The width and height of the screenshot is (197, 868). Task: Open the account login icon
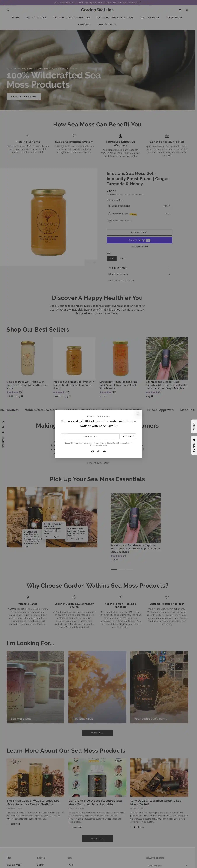click(x=180, y=10)
